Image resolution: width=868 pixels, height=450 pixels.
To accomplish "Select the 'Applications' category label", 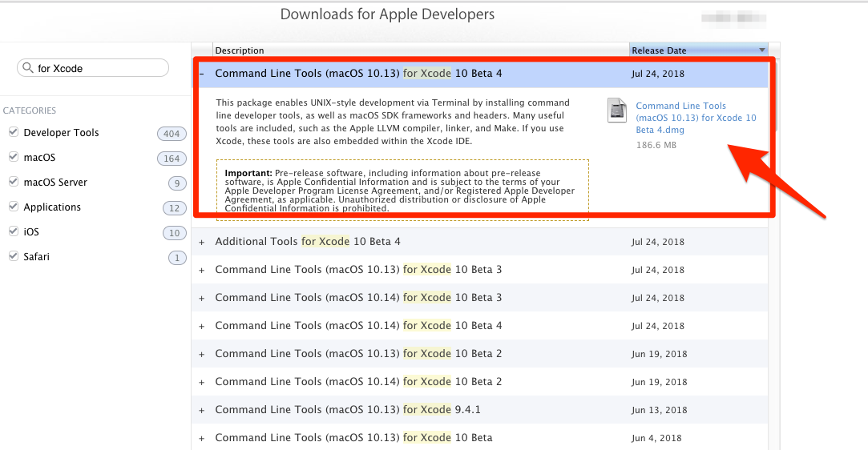I will click(52, 207).
